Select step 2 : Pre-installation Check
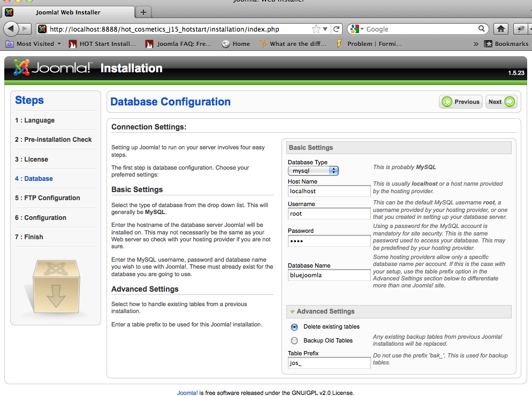The width and height of the screenshot is (532, 396). [54, 140]
